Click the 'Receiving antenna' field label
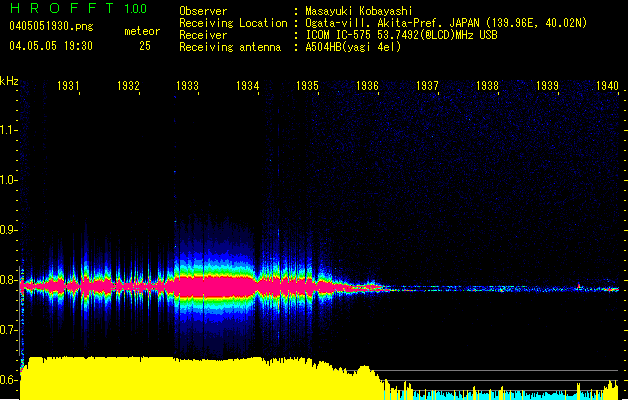Screen dimensions: 629x400 coord(230,47)
